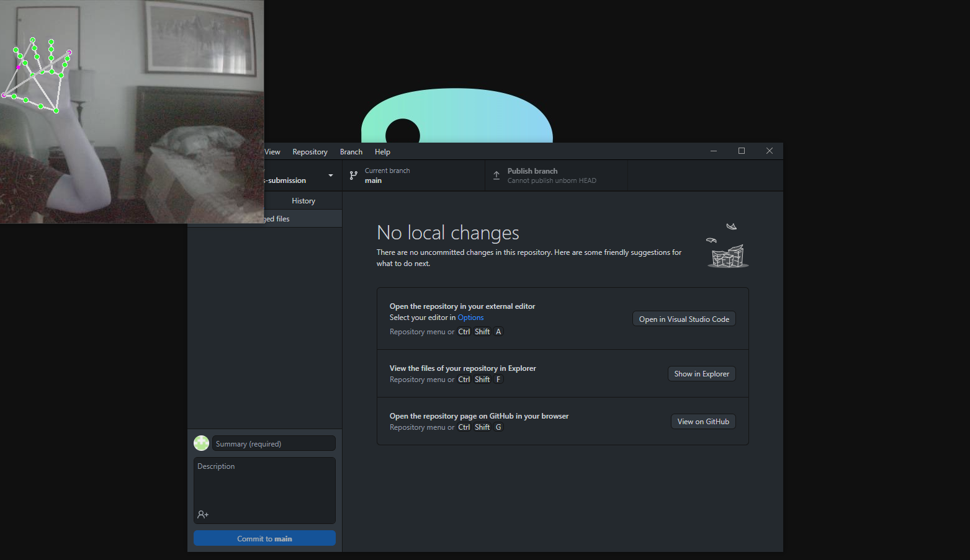Open the Help menu

click(x=382, y=152)
